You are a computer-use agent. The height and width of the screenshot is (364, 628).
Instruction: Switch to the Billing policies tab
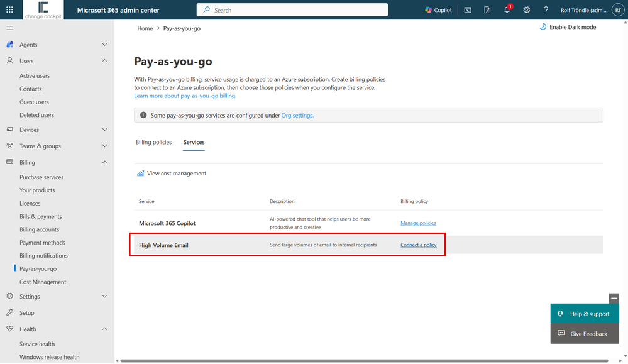(153, 142)
